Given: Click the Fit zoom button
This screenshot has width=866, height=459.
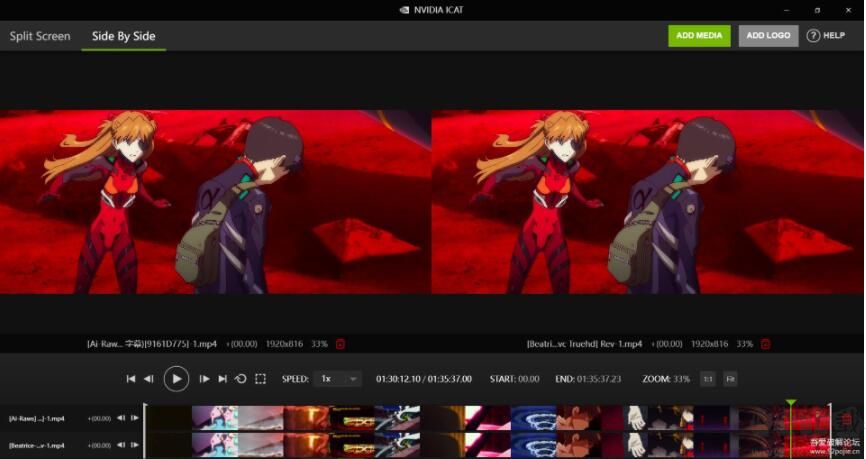Looking at the screenshot, I should (x=730, y=379).
